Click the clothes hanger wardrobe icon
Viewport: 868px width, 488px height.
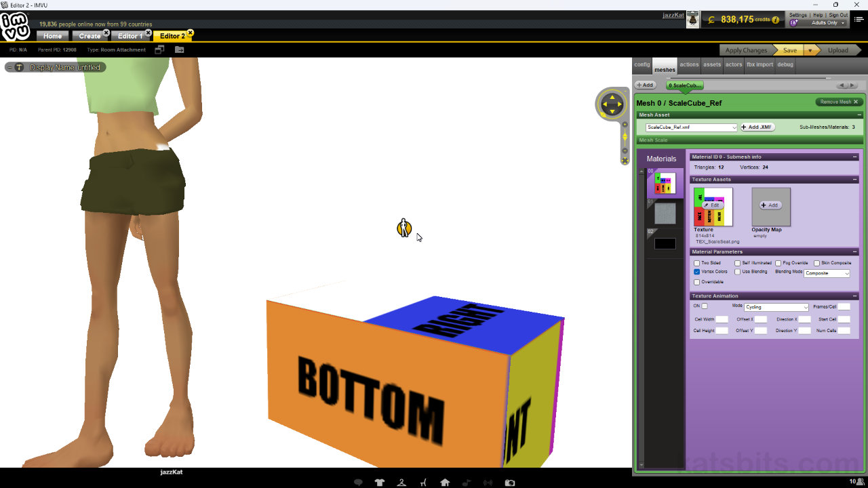pyautogui.click(x=401, y=482)
